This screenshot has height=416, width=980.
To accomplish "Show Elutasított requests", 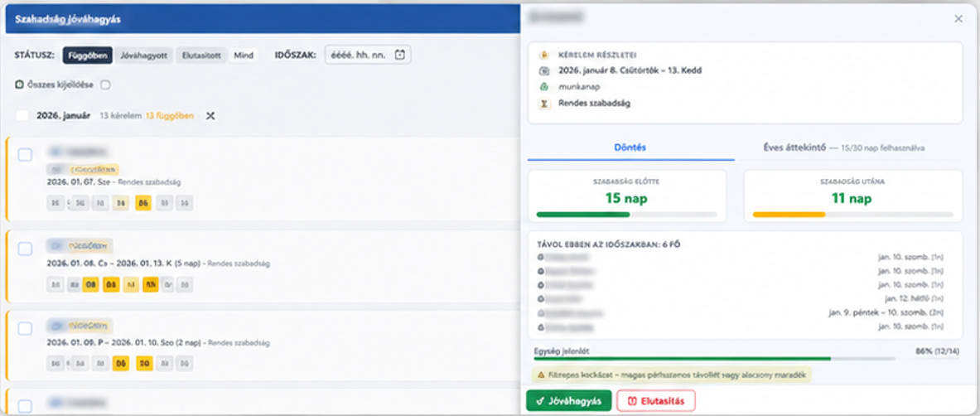I will click(201, 55).
